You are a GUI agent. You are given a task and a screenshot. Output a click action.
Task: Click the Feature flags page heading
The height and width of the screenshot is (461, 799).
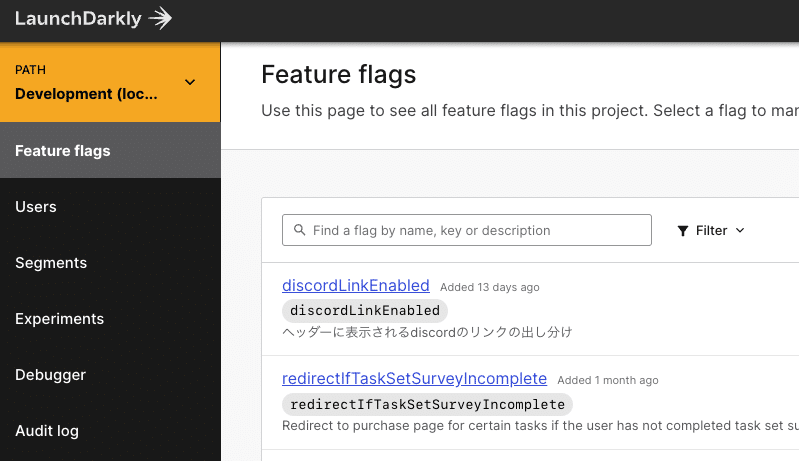pyautogui.click(x=339, y=74)
